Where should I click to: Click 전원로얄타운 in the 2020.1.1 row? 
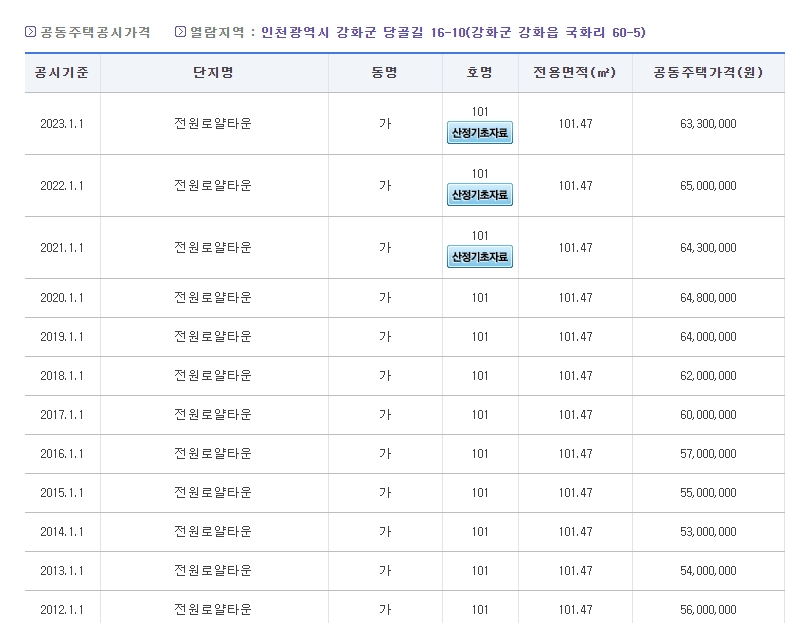[213, 298]
